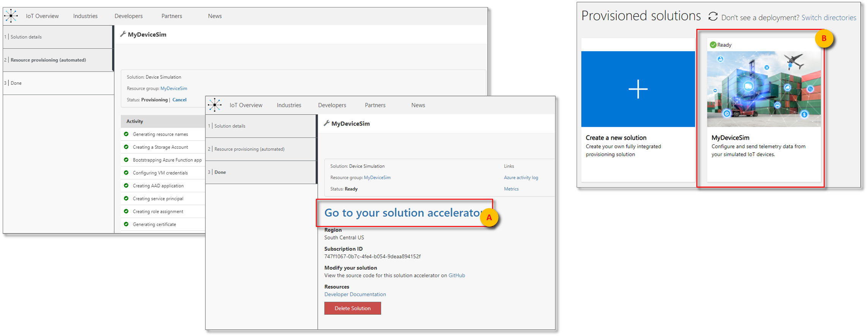Open Developers in the Ready-status window

tap(332, 105)
